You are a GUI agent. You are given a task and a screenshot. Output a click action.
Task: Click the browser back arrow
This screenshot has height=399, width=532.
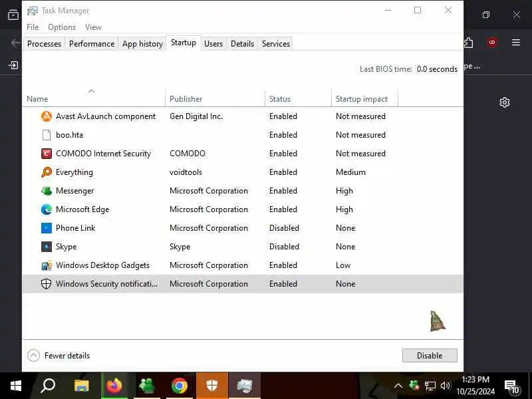point(15,43)
